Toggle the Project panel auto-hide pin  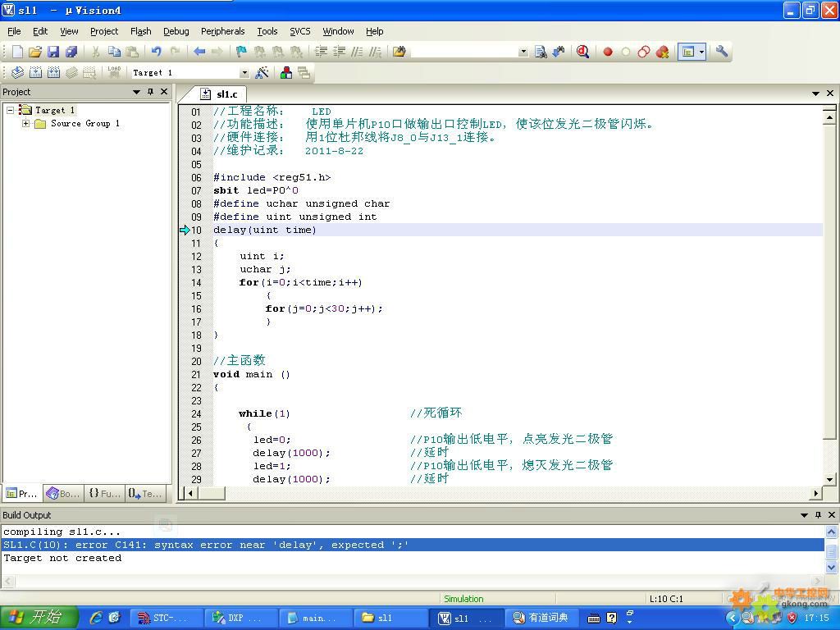pos(151,92)
